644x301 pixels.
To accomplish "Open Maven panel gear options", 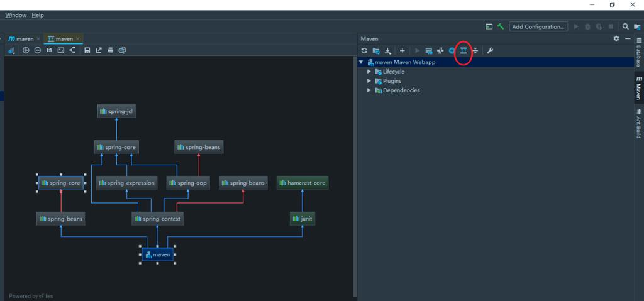I will [616, 38].
